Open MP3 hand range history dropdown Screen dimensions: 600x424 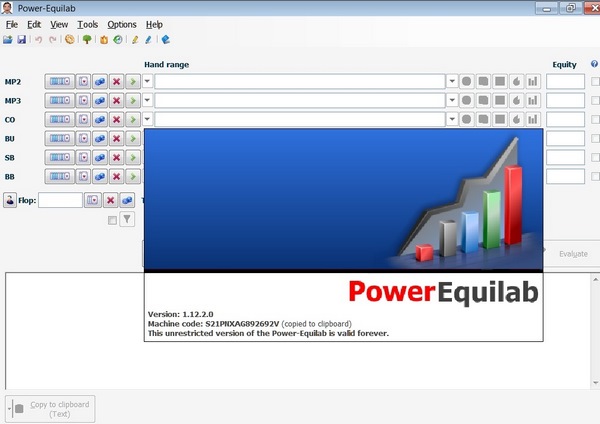coord(452,100)
